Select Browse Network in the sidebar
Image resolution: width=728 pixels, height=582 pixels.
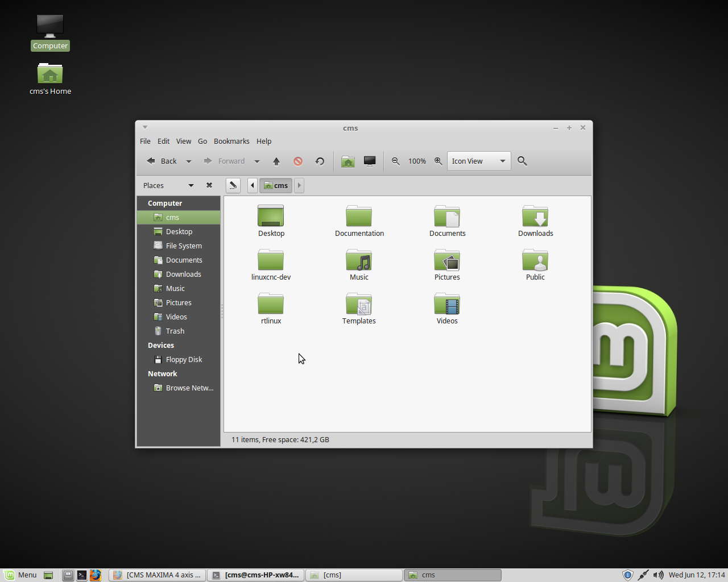pyautogui.click(x=179, y=388)
